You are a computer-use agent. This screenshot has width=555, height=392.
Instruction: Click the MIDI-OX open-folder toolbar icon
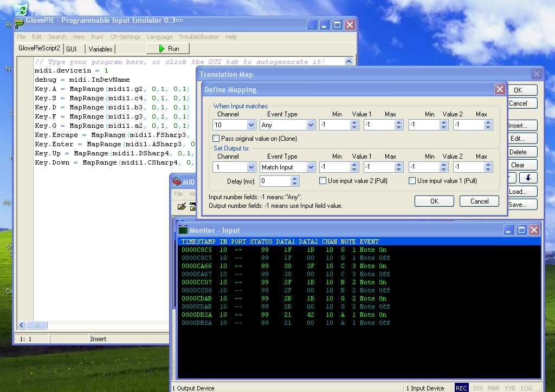182,206
